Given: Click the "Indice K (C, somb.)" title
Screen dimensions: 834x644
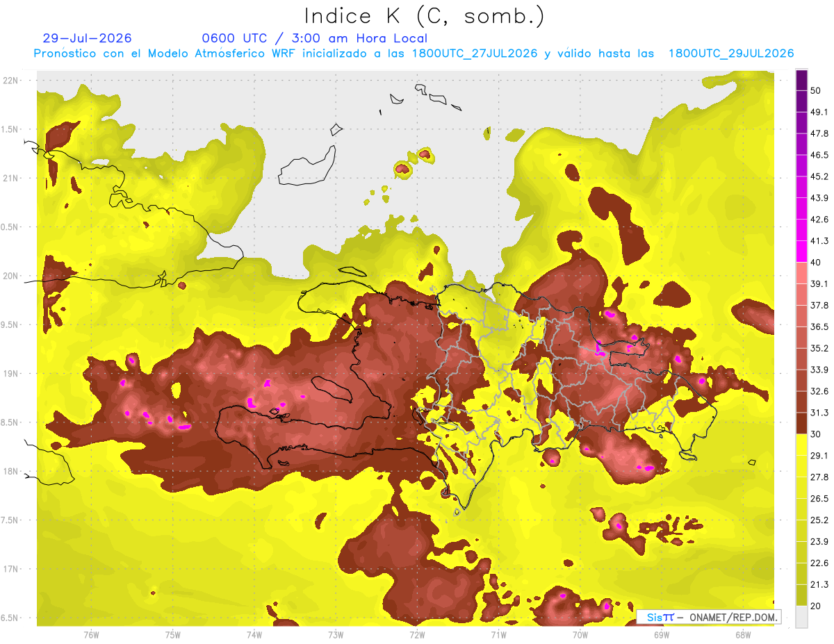Looking at the screenshot, I should click(424, 17).
